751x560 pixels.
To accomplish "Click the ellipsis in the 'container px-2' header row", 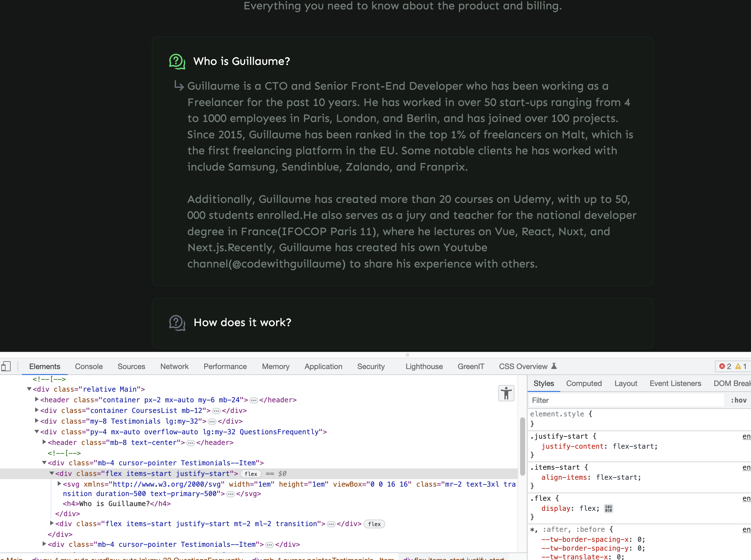I will [x=253, y=400].
